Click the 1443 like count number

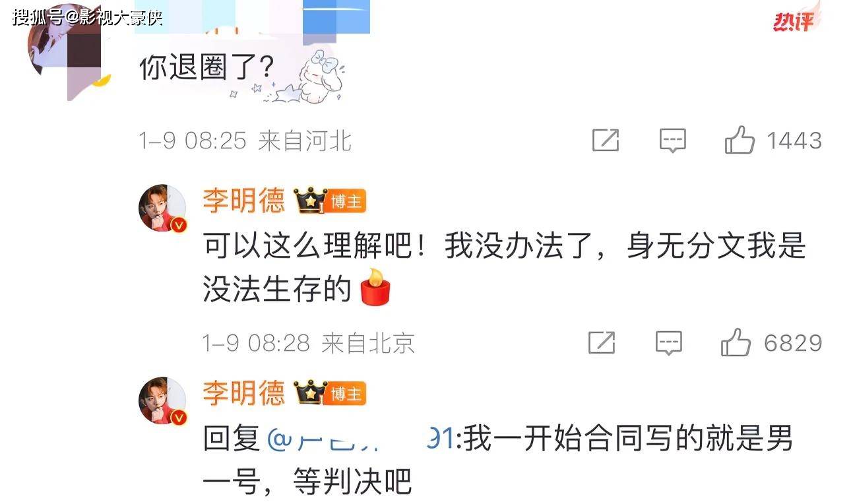click(794, 141)
